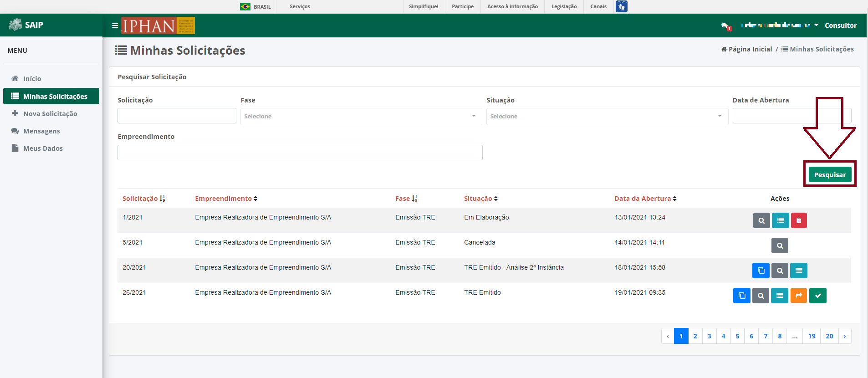
Task: Click the '19/01/2021 09:35' date cell
Action: [x=640, y=292]
